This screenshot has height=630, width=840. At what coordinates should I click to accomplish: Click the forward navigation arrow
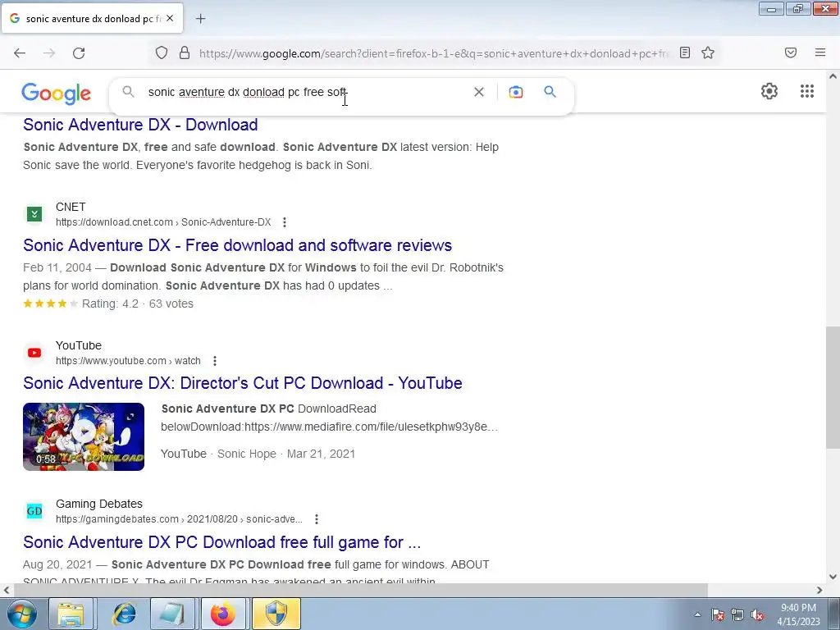(49, 53)
